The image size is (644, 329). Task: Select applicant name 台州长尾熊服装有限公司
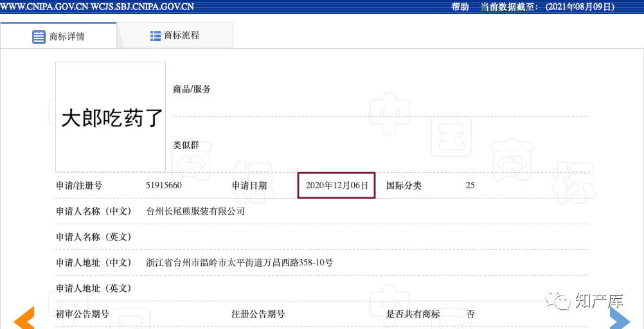coord(195,211)
